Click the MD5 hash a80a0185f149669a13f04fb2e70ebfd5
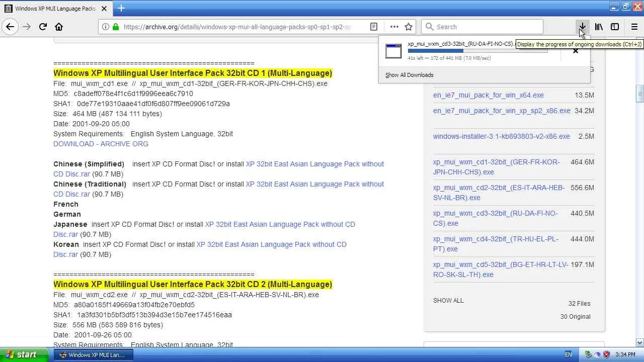This screenshot has width=644, height=362. [x=134, y=305]
